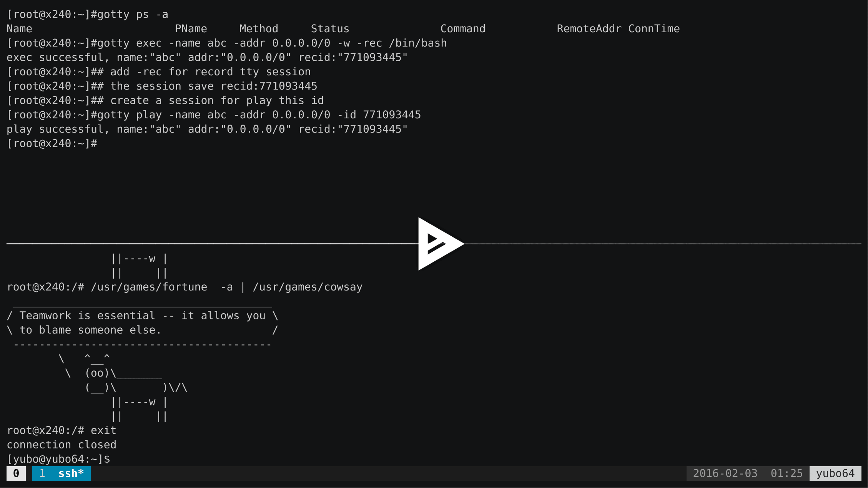Click the 'connection closed' message

tap(62, 445)
